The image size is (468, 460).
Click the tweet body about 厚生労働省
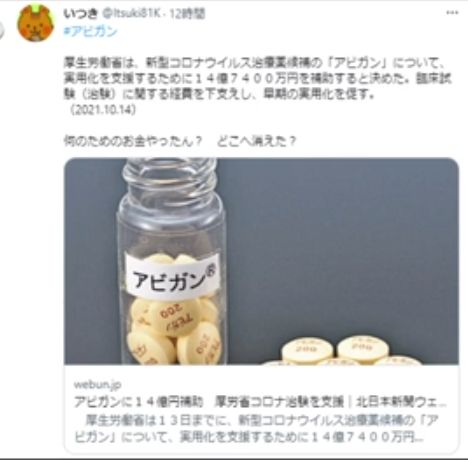[x=257, y=79]
